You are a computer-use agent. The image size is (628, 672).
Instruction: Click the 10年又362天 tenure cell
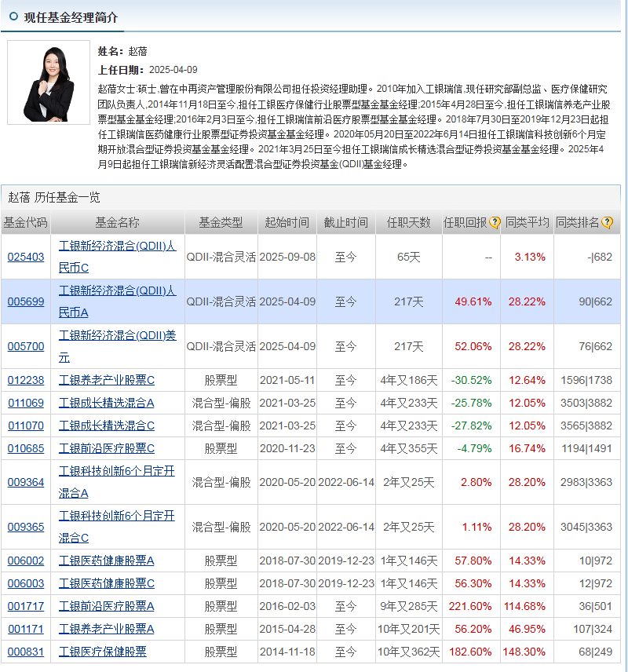click(x=408, y=652)
